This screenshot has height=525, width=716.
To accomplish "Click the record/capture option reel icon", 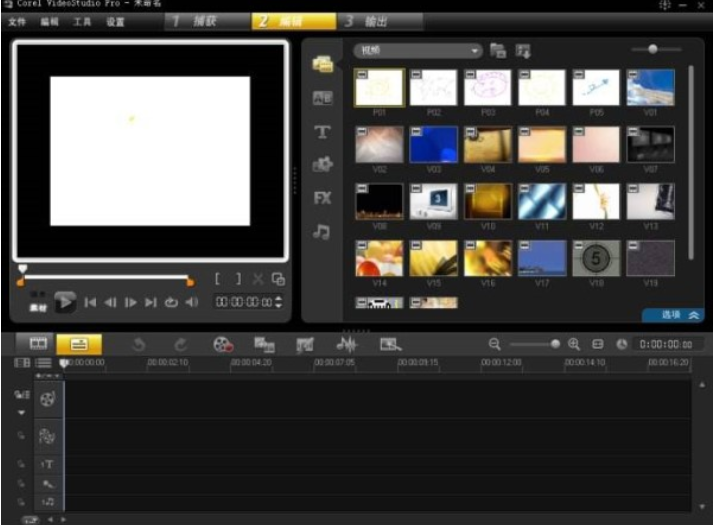I will 222,343.
